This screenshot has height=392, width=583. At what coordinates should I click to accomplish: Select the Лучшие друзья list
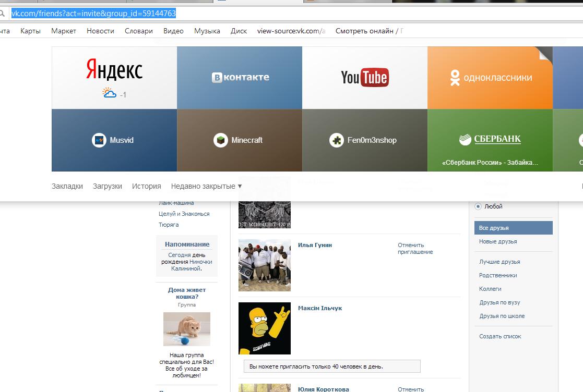click(x=499, y=262)
